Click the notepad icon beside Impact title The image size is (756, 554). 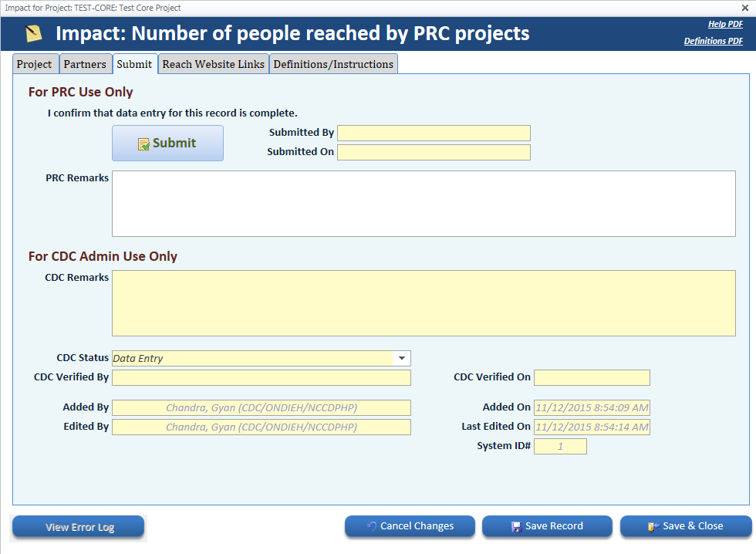point(33,34)
